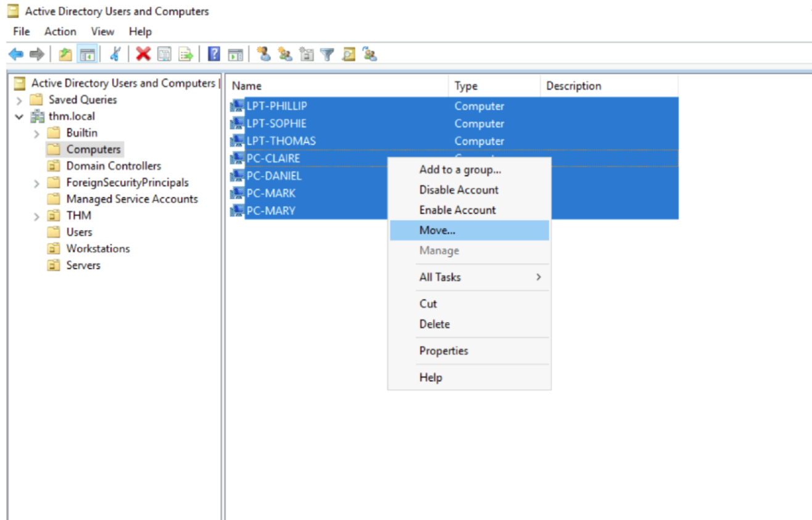Viewport: 812px width, 520px height.
Task: Expand the ForeignSecurityPrincipals node
Action: (x=37, y=183)
